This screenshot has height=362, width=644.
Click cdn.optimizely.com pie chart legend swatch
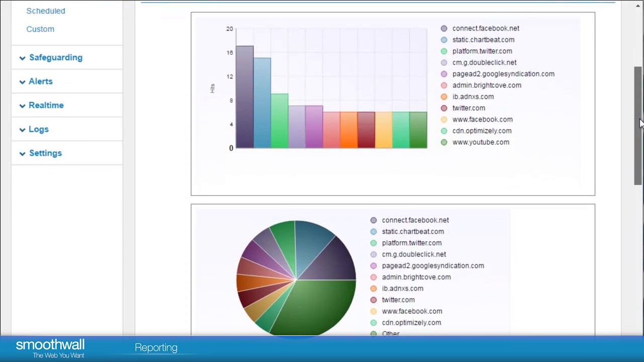(x=373, y=323)
